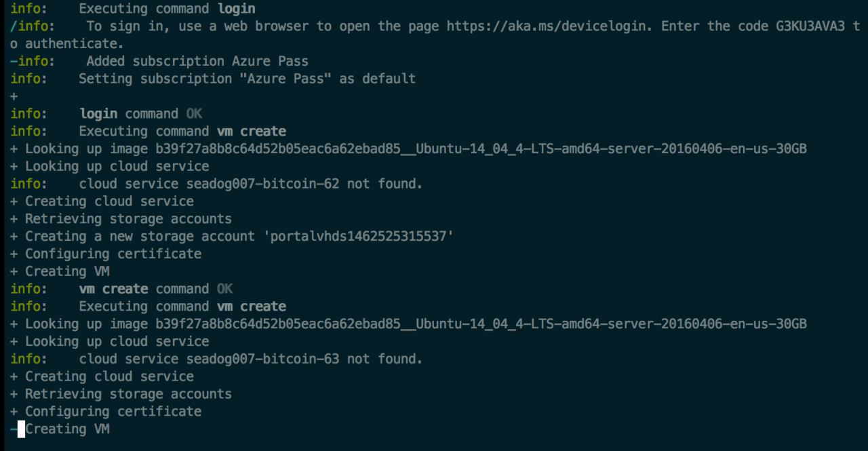Click the "Executing command login" text

(167, 9)
